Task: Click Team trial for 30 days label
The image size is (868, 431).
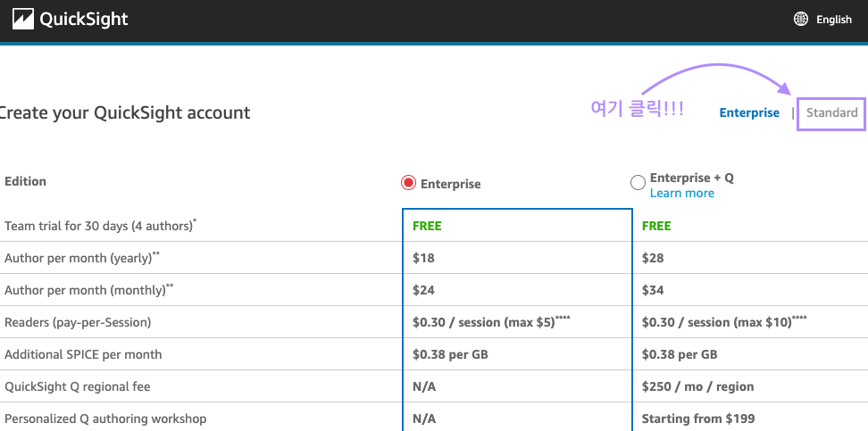Action: 100,226
